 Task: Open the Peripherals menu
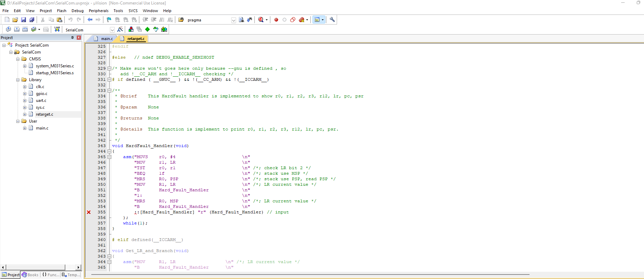point(99,11)
